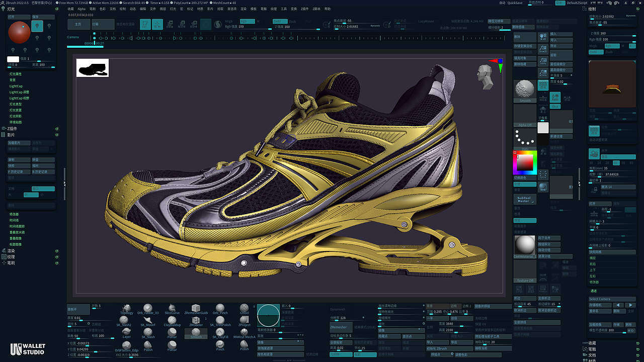The width and height of the screenshot is (644, 362).
Task: Activate the Edit mode icon
Action: 145,24
